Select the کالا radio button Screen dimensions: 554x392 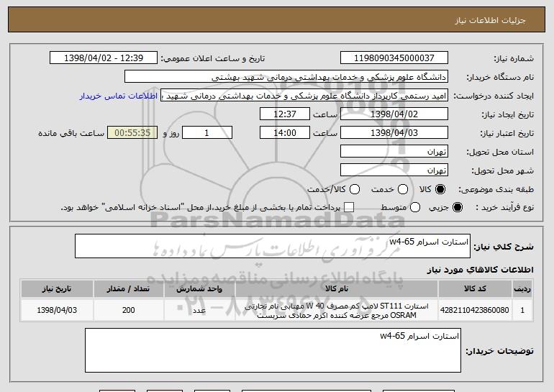tap(440, 189)
